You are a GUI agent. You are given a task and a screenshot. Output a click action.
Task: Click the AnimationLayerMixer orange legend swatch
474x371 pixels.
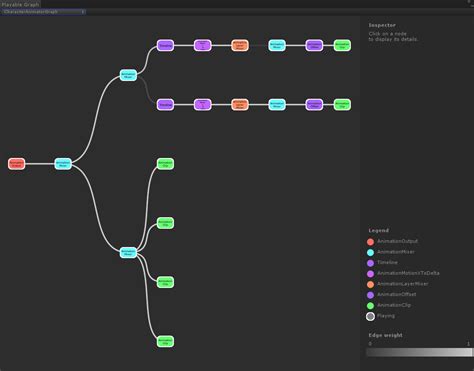pyautogui.click(x=370, y=284)
